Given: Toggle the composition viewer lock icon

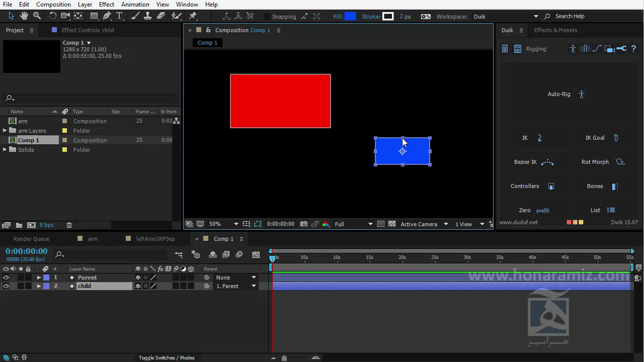Looking at the screenshot, I should tap(208, 30).
